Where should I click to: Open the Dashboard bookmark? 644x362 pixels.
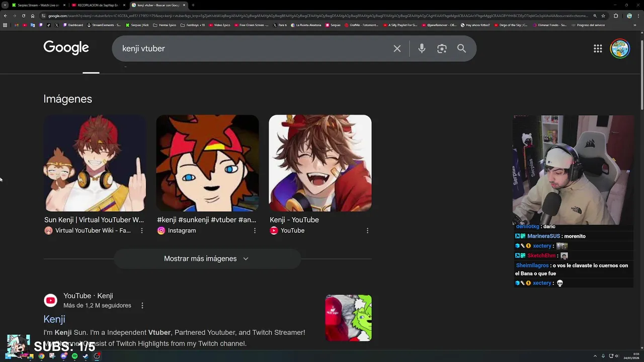73,25
